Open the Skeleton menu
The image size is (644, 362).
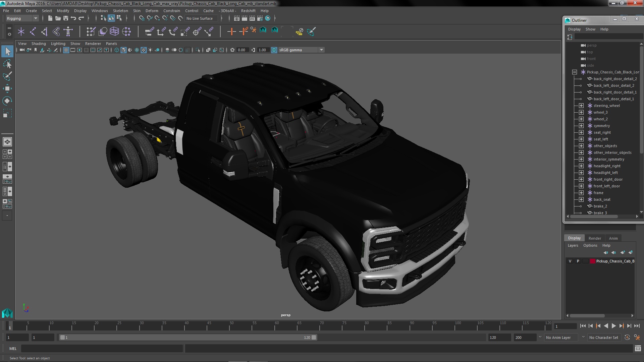point(120,11)
